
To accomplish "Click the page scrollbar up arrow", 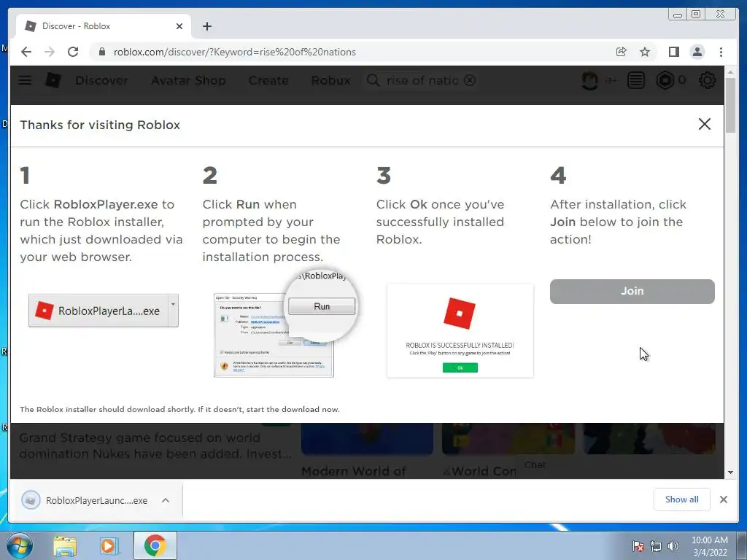I will tap(731, 71).
